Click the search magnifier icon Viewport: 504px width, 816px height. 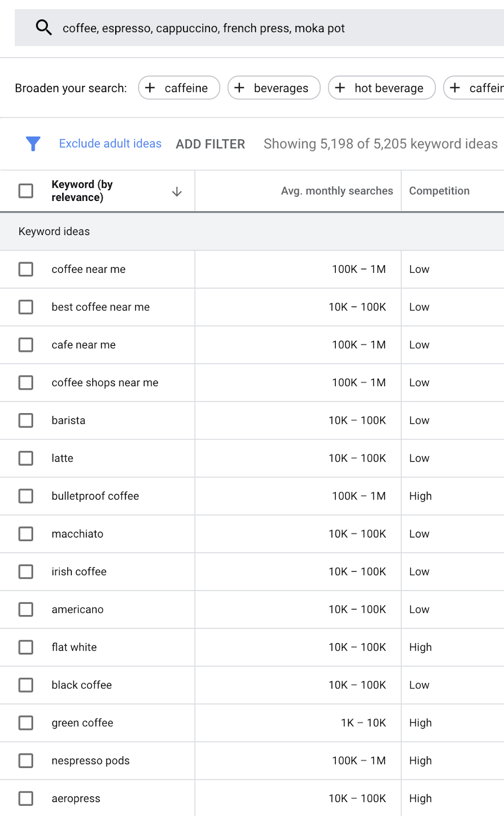point(44,28)
